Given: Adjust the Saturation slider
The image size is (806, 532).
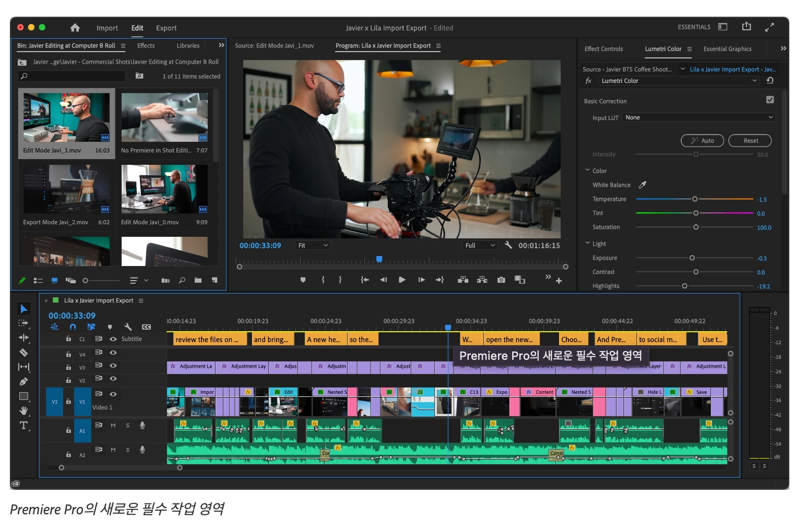Looking at the screenshot, I should [695, 227].
